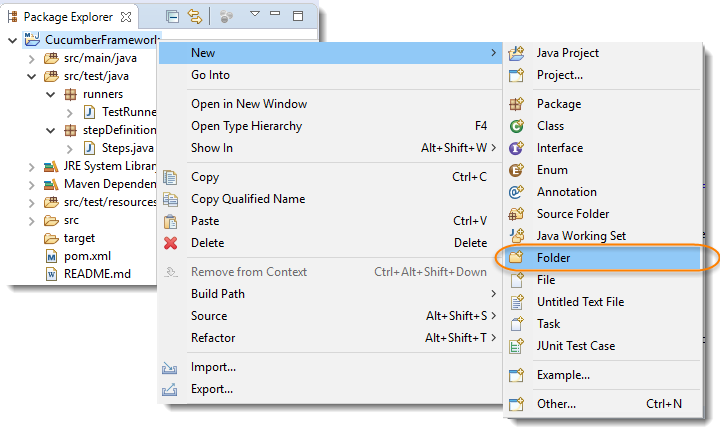Click the Enum icon
Viewport: 720px width, 434px height.
517,170
